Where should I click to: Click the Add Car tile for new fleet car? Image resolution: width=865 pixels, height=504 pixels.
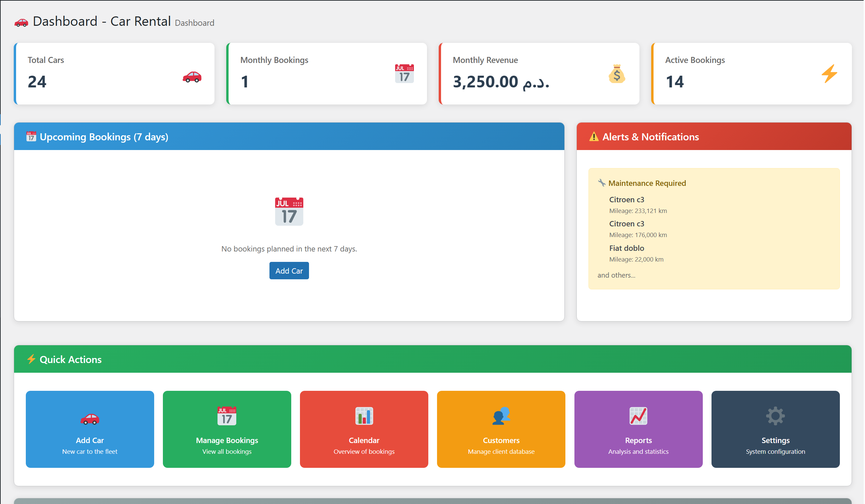89,429
